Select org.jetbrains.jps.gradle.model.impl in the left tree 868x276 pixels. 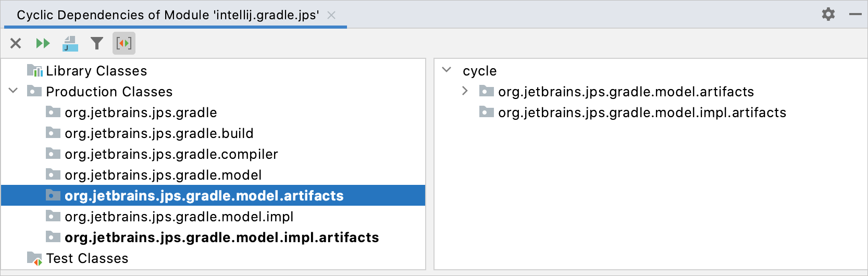(x=179, y=217)
